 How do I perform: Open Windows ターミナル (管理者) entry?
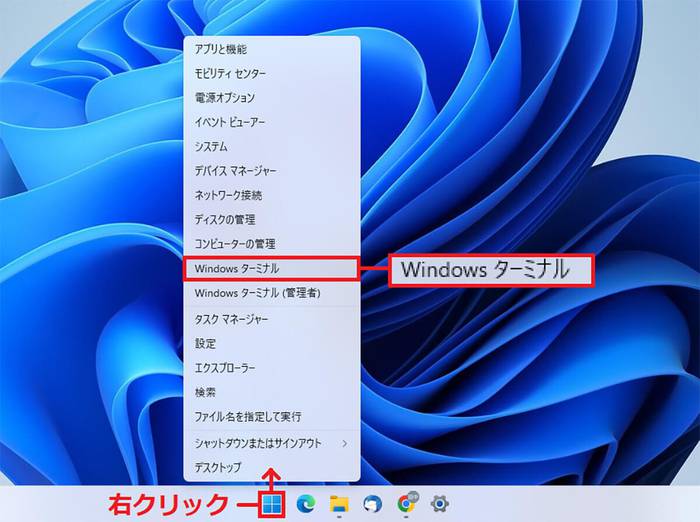tap(272, 293)
